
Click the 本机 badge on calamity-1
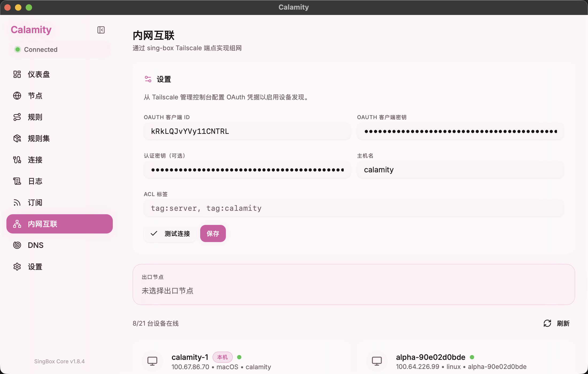222,357
